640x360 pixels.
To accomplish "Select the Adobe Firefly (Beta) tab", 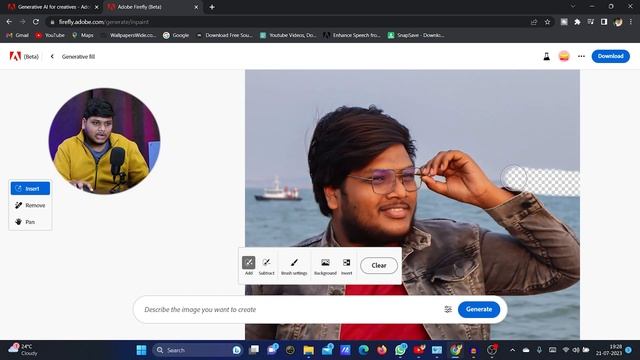I will tap(151, 7).
